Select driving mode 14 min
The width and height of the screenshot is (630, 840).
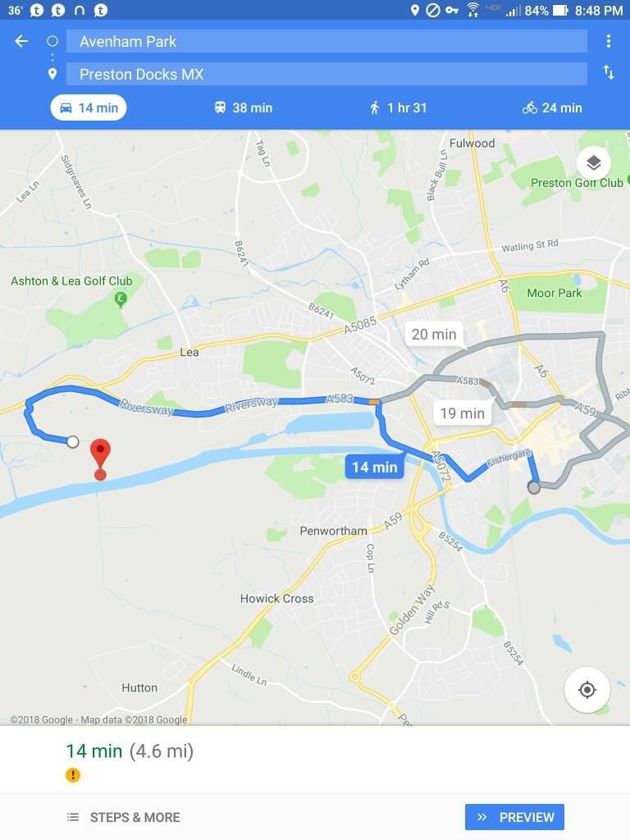coord(89,107)
